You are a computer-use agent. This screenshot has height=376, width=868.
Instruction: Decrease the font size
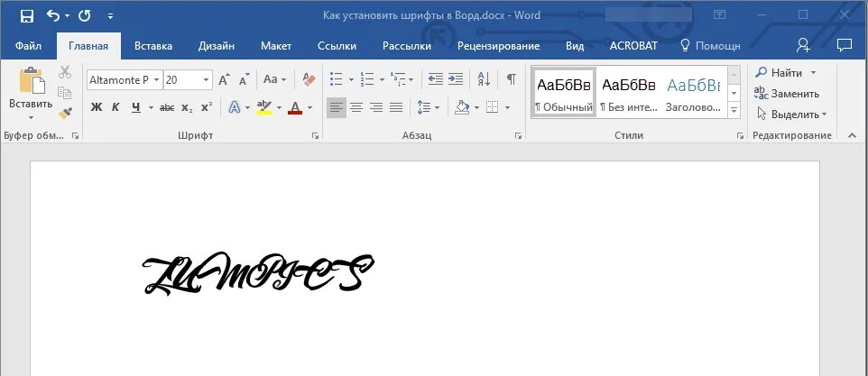click(x=245, y=79)
